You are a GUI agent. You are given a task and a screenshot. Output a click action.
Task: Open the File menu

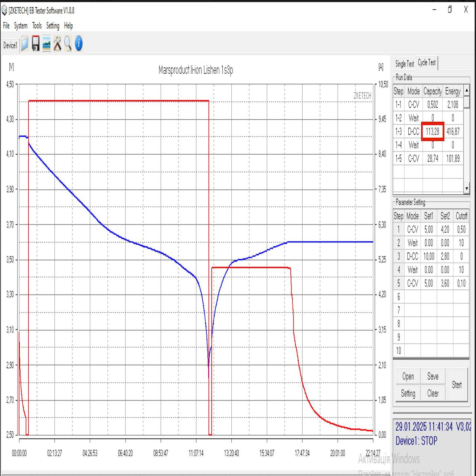click(x=6, y=26)
